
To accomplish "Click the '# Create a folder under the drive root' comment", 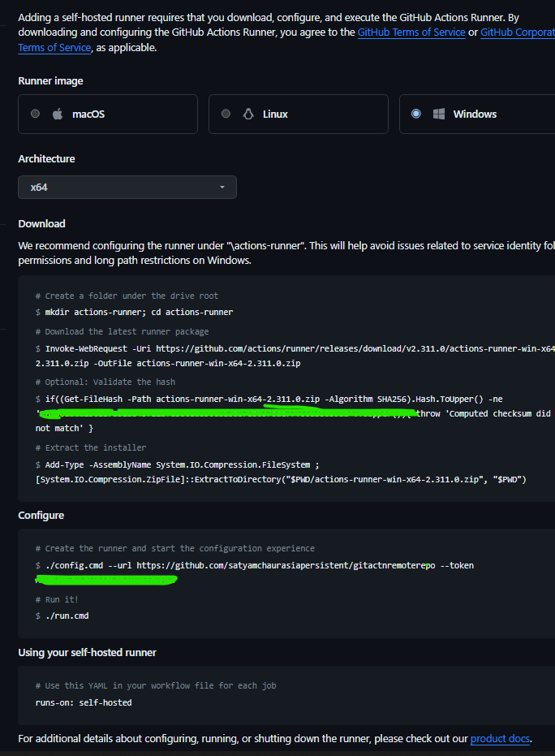I will click(127, 296).
